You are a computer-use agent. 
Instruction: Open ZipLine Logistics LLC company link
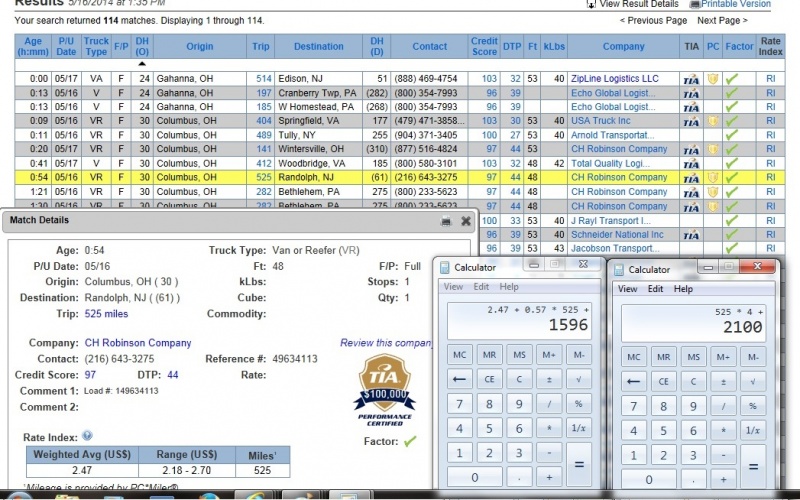[x=615, y=79]
